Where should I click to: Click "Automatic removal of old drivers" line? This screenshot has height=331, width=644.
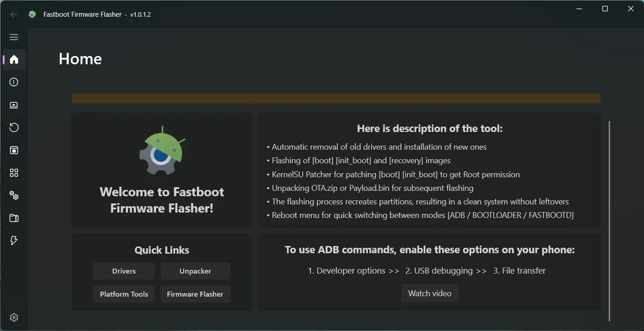pos(377,147)
